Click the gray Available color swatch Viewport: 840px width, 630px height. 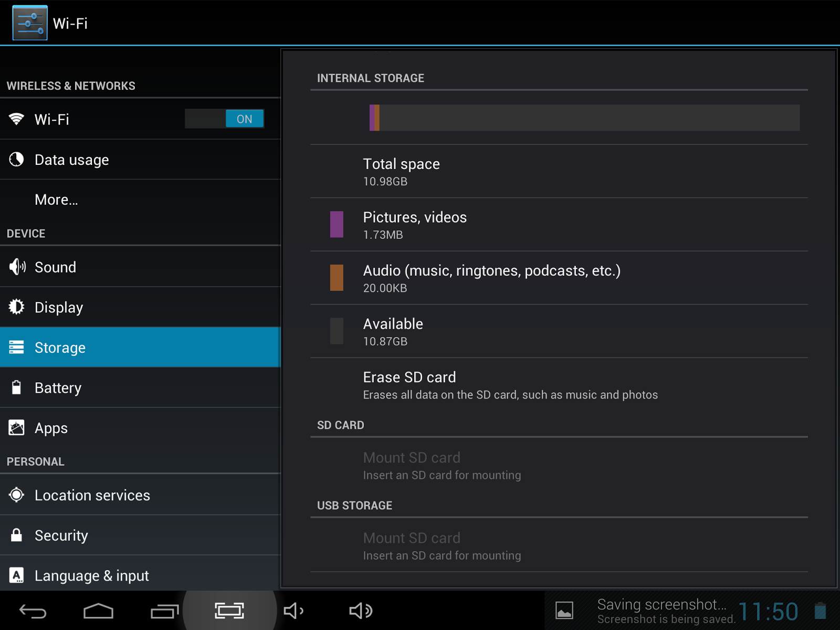pyautogui.click(x=337, y=331)
